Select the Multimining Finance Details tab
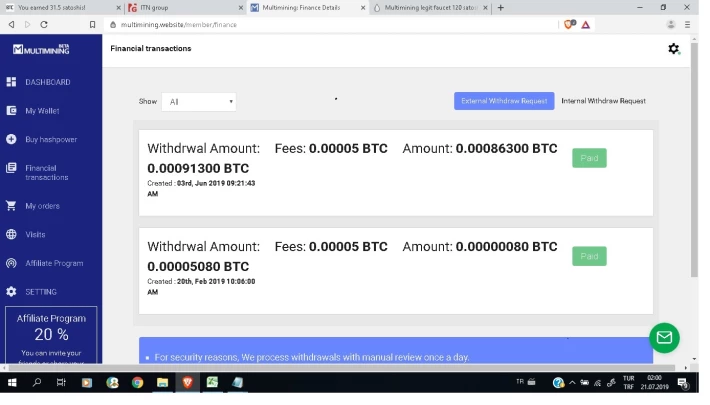 pyautogui.click(x=306, y=8)
